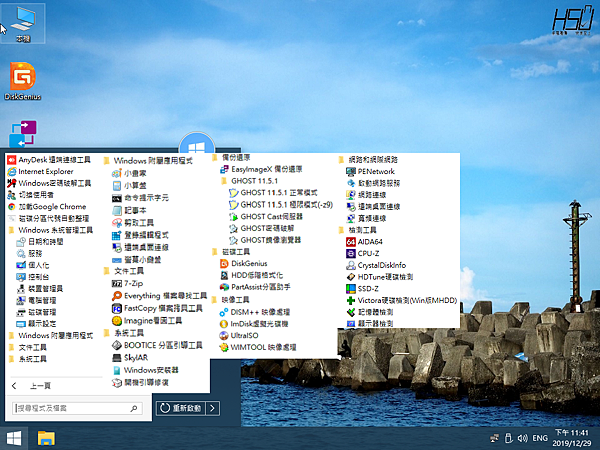This screenshot has width=600, height=450.
Task: Launch 7-Zip
Action: (127, 284)
